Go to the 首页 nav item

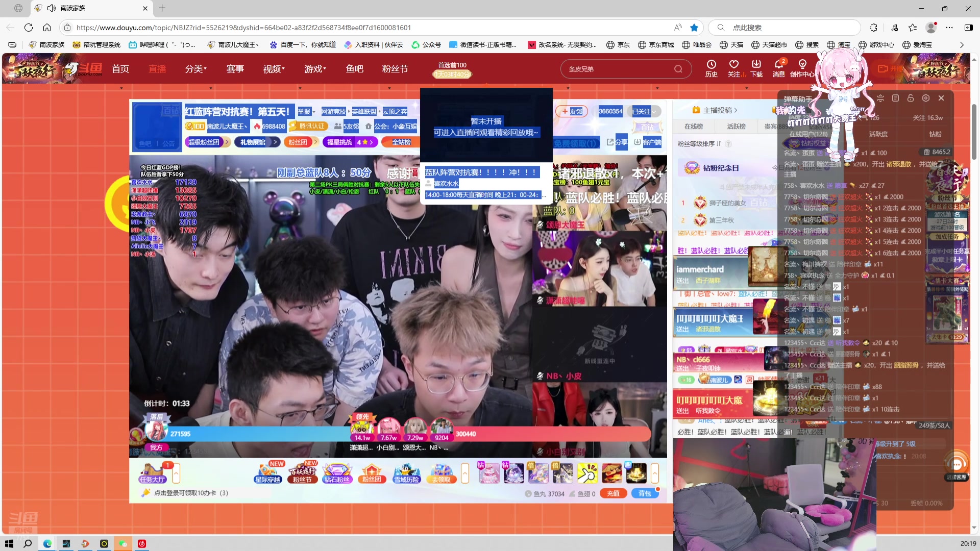tap(120, 69)
